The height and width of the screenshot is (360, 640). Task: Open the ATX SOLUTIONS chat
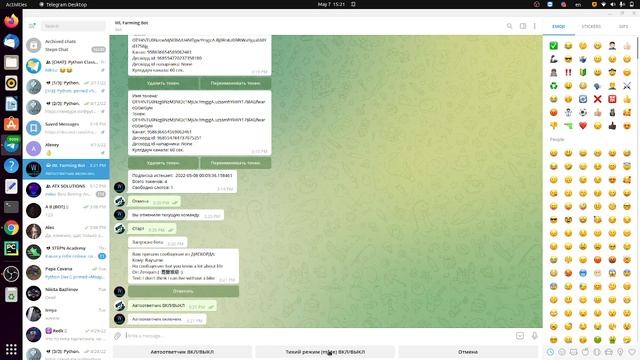click(66, 190)
